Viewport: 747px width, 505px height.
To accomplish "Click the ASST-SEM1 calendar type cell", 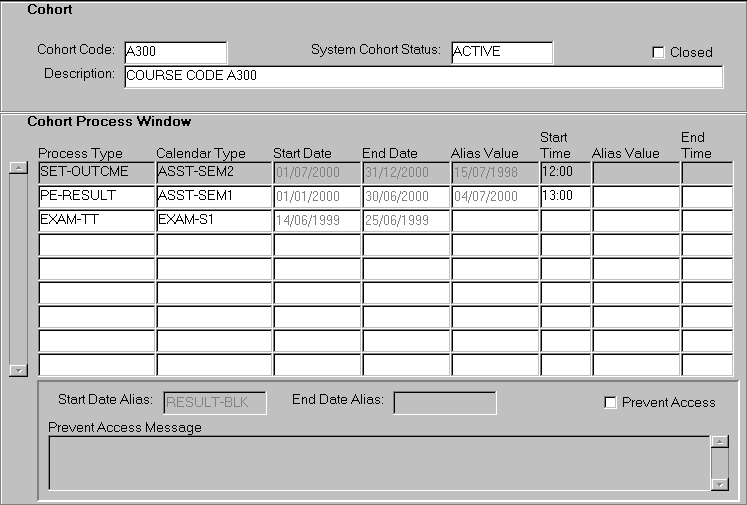I will (213, 196).
